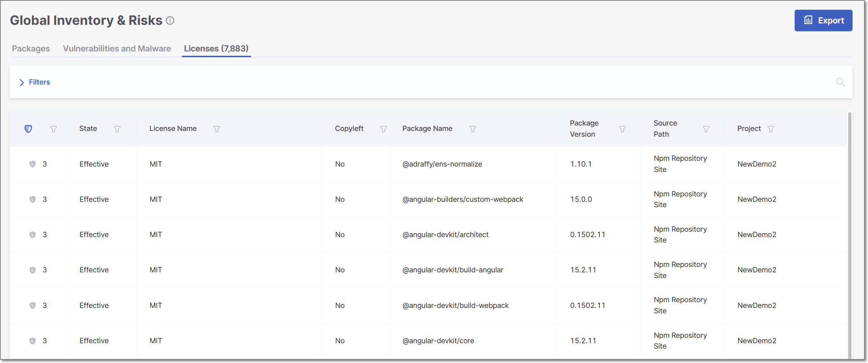Open the Project column filter funnel
868x363 pixels.
click(771, 129)
